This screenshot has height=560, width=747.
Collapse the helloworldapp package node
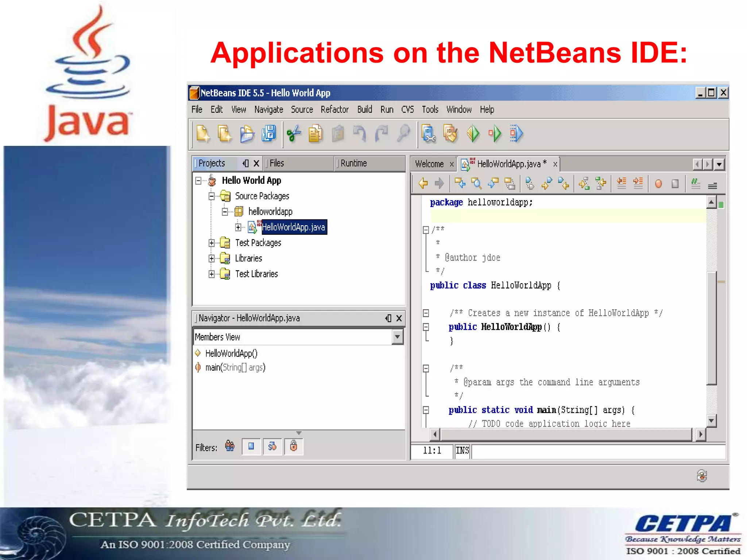tap(225, 212)
